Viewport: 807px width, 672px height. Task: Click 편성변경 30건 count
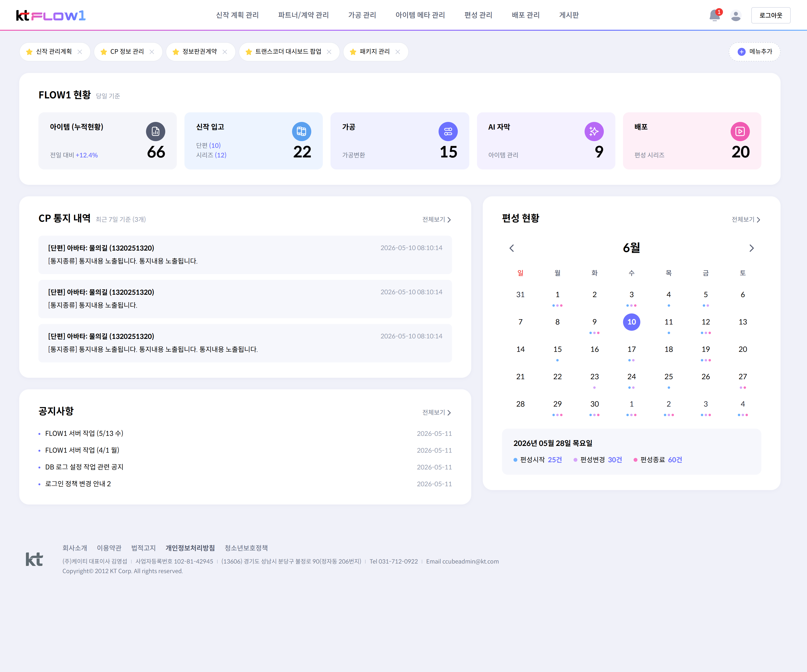coord(615,460)
